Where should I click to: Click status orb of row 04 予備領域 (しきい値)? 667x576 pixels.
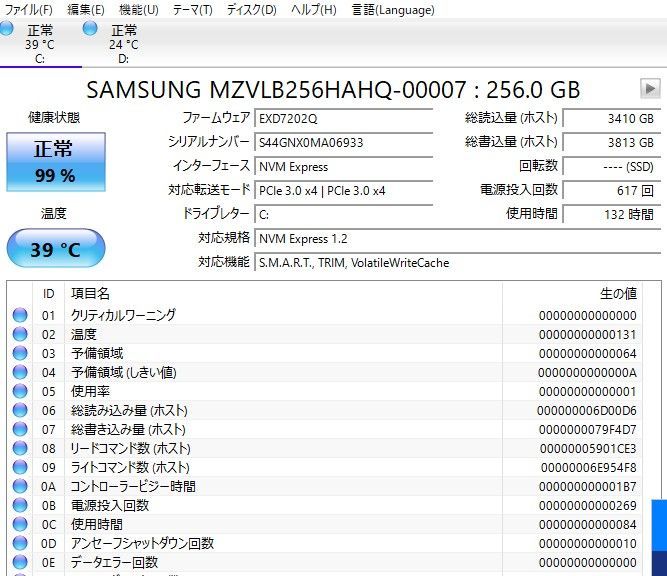[20, 372]
